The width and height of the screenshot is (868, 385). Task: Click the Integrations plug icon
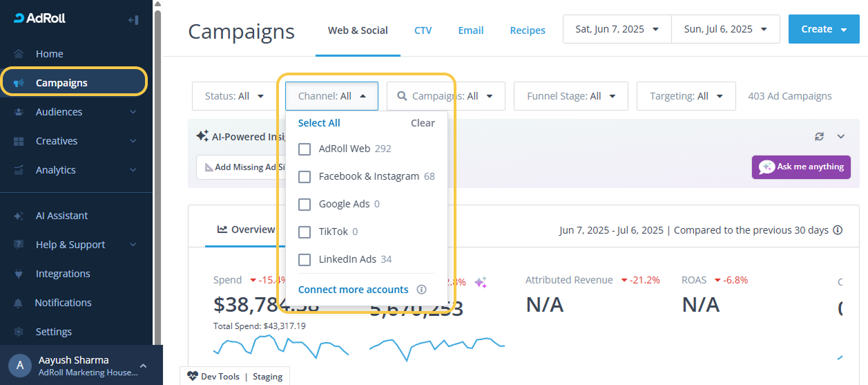coord(19,274)
